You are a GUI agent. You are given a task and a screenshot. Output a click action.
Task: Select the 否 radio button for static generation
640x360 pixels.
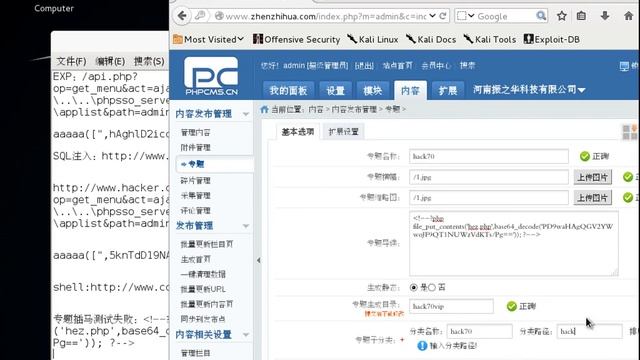point(432,287)
